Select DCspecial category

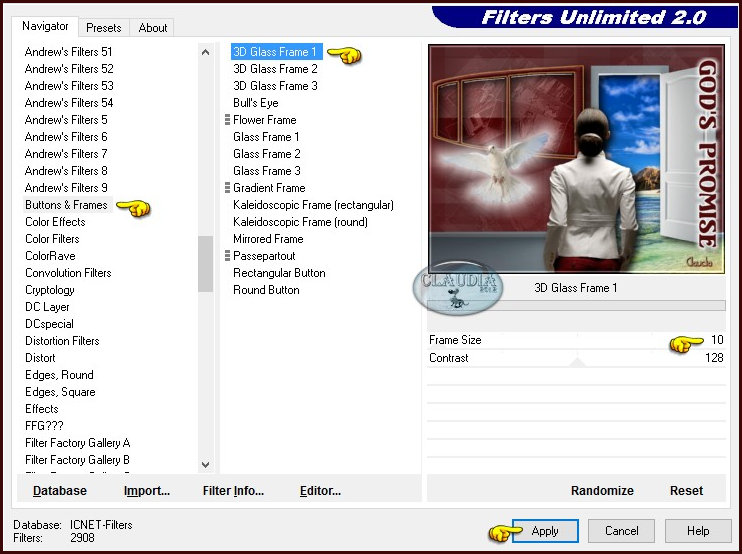(x=49, y=324)
